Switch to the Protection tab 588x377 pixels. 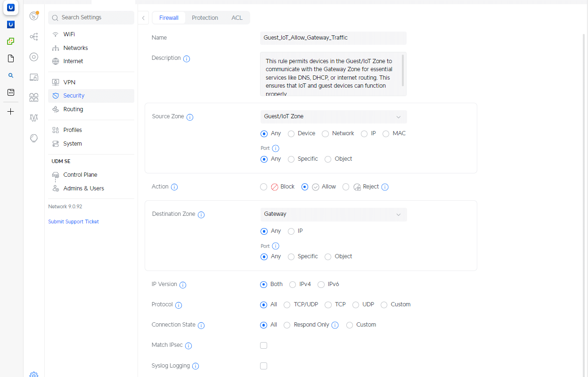click(x=205, y=18)
